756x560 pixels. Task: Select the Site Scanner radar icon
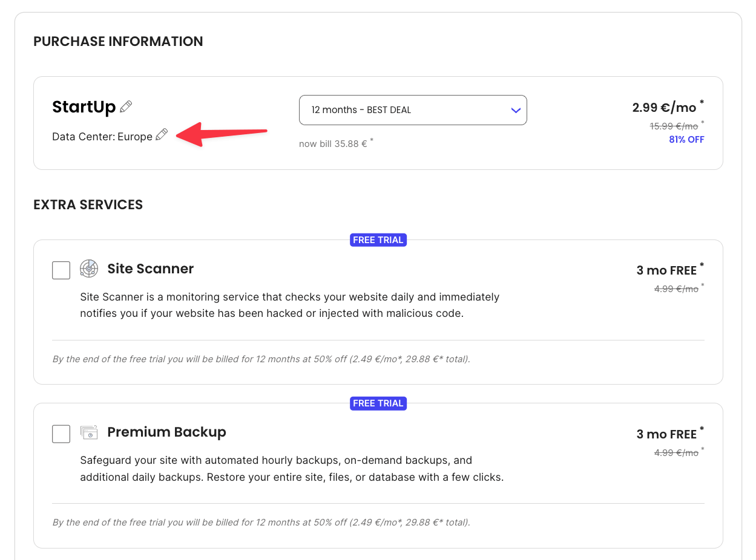[x=89, y=268]
